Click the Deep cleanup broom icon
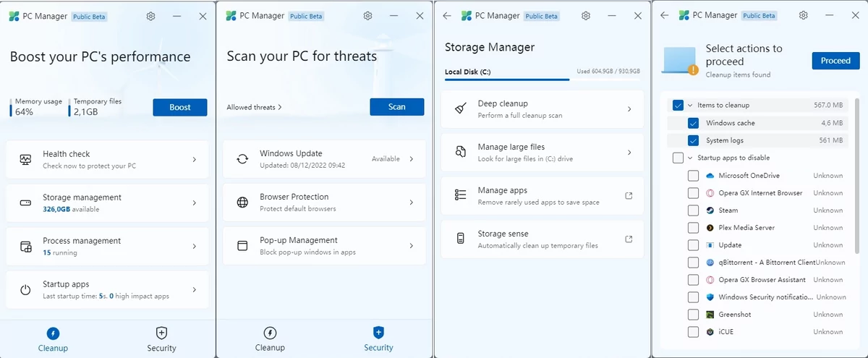The image size is (868, 358). coord(461,109)
